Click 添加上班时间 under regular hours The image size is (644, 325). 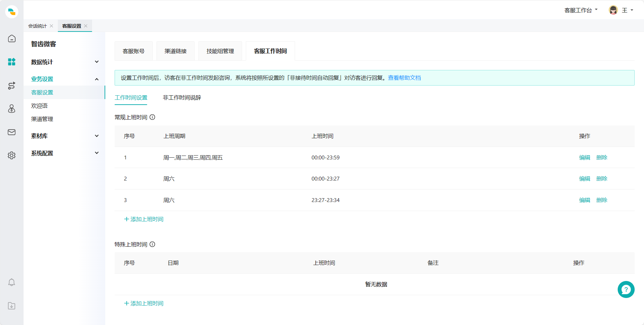144,219
